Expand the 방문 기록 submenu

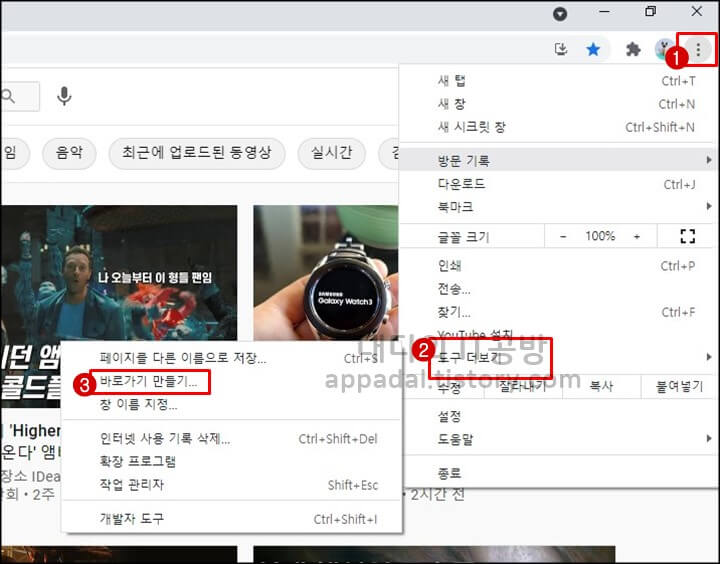click(x=557, y=160)
